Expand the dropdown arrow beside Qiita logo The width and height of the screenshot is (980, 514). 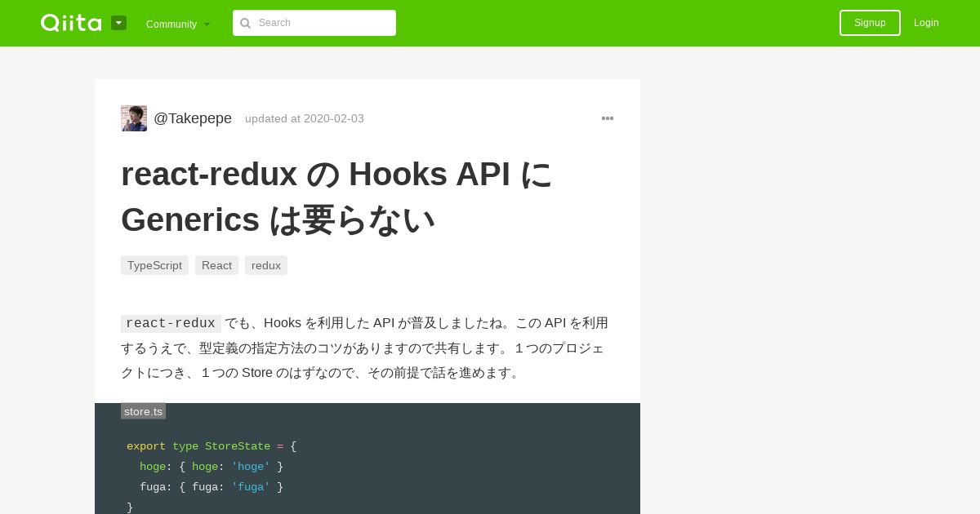[119, 23]
